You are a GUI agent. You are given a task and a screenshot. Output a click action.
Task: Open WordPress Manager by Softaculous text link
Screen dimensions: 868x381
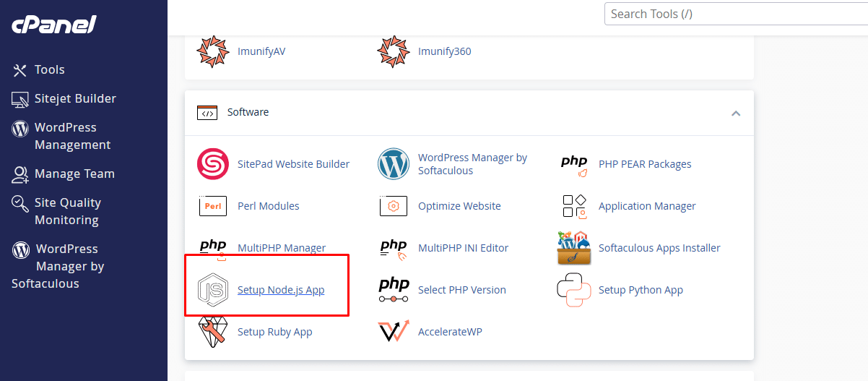(473, 164)
